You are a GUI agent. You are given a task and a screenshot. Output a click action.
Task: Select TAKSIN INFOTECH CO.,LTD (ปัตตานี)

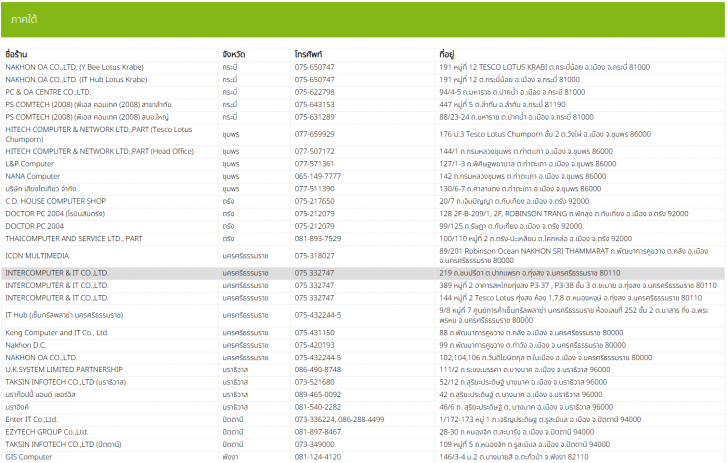63,444
